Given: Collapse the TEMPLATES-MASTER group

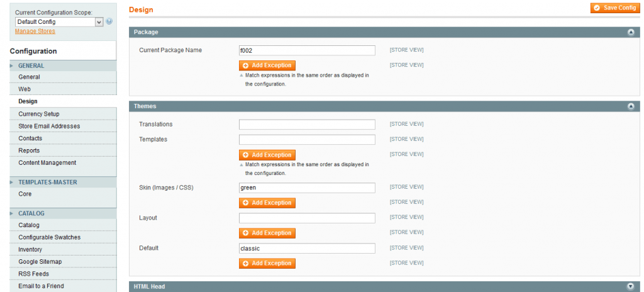Looking at the screenshot, I should [x=47, y=182].
